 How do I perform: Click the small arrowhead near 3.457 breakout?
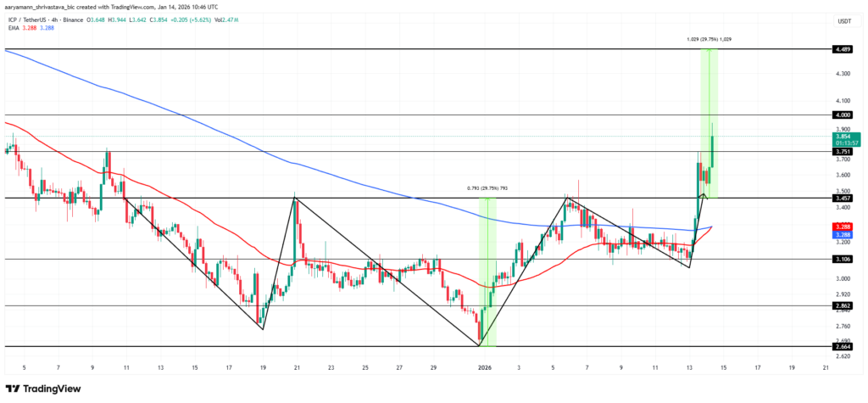coord(703,195)
